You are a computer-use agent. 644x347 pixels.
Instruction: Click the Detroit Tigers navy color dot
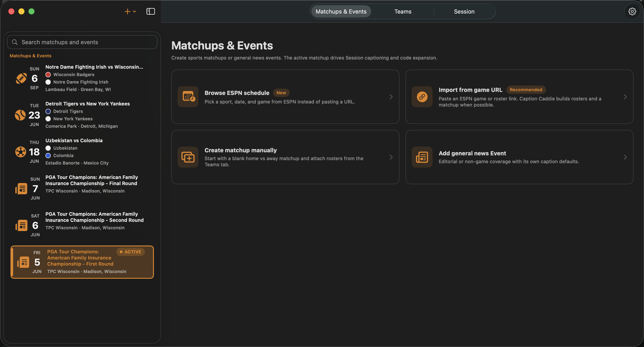48,111
